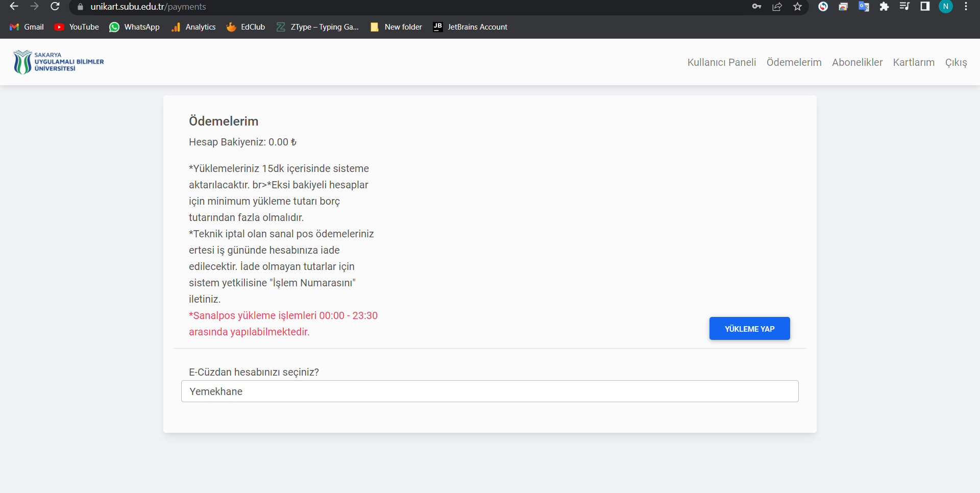Open Chrome three-dot menu
This screenshot has height=493, width=980.
[966, 7]
